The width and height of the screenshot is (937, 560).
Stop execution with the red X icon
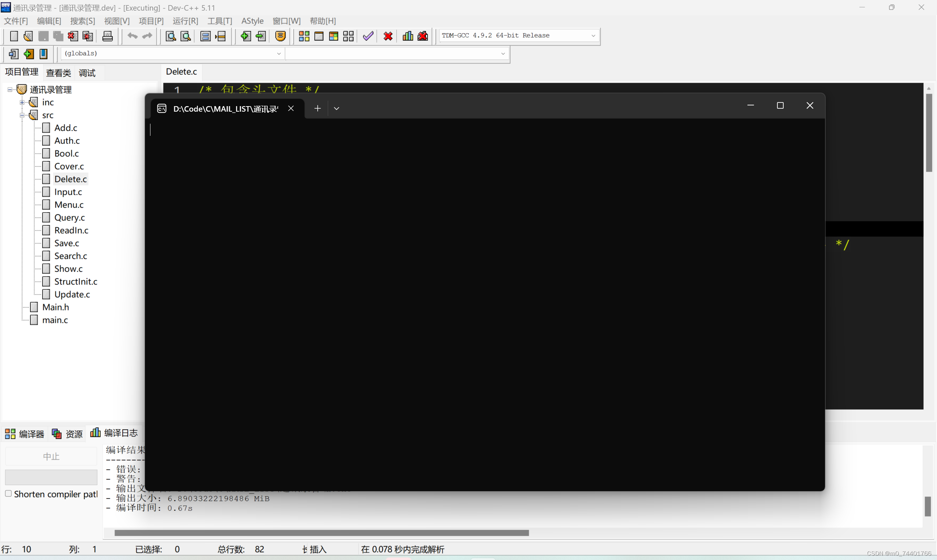388,36
